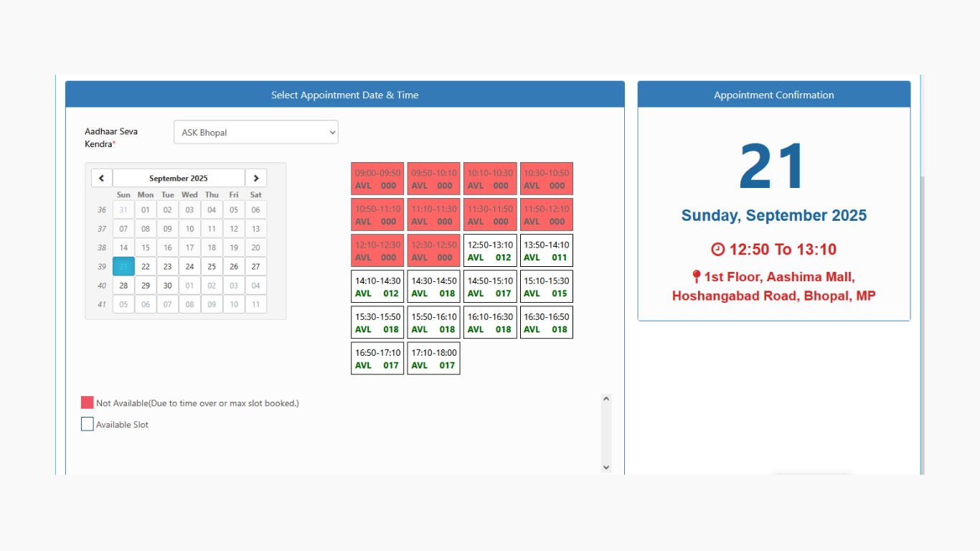Viewport: 980px width, 551px height.
Task: Open the Aadhaar Seva Kendra dropdown
Action: [255, 132]
